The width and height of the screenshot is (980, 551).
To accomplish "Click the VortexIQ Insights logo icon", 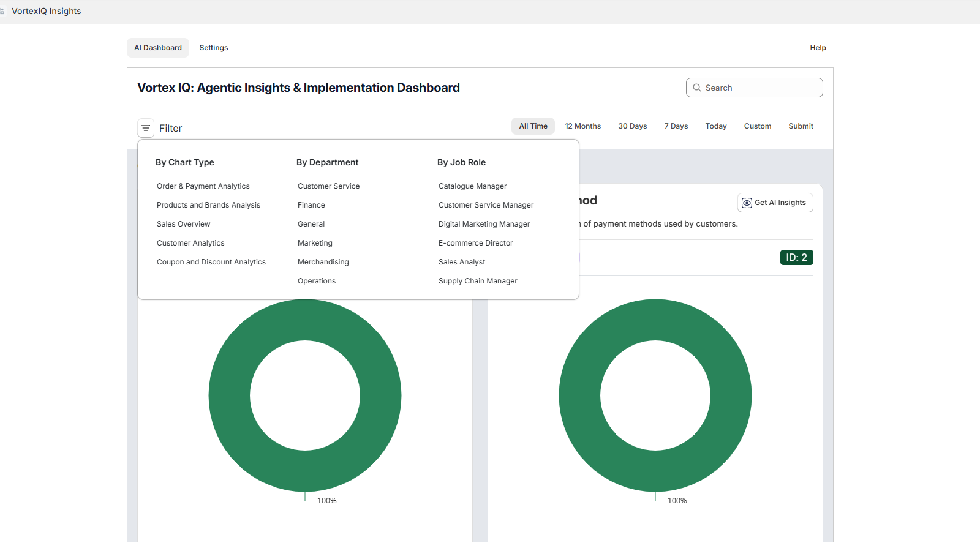I will (x=4, y=10).
